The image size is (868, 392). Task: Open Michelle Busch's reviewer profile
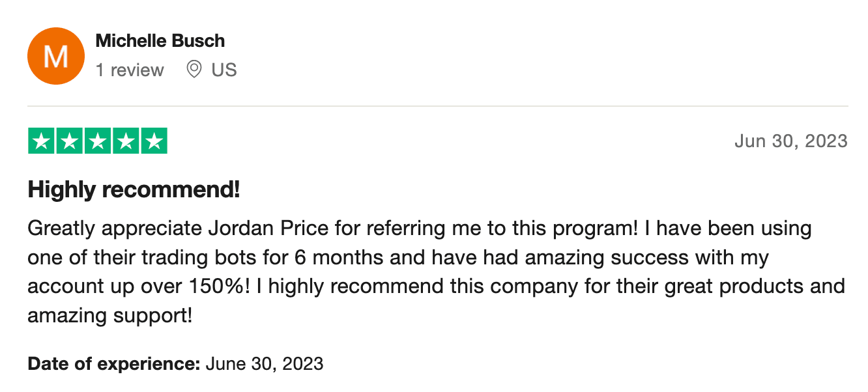(160, 41)
